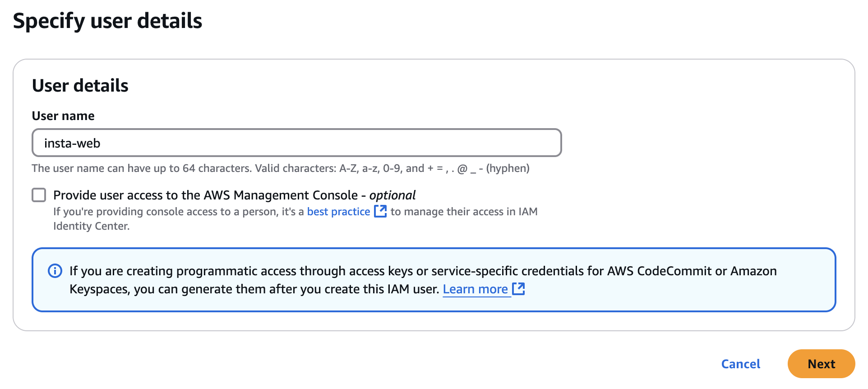868x389 pixels.
Task: Click the 'User details' section heading
Action: (x=80, y=85)
